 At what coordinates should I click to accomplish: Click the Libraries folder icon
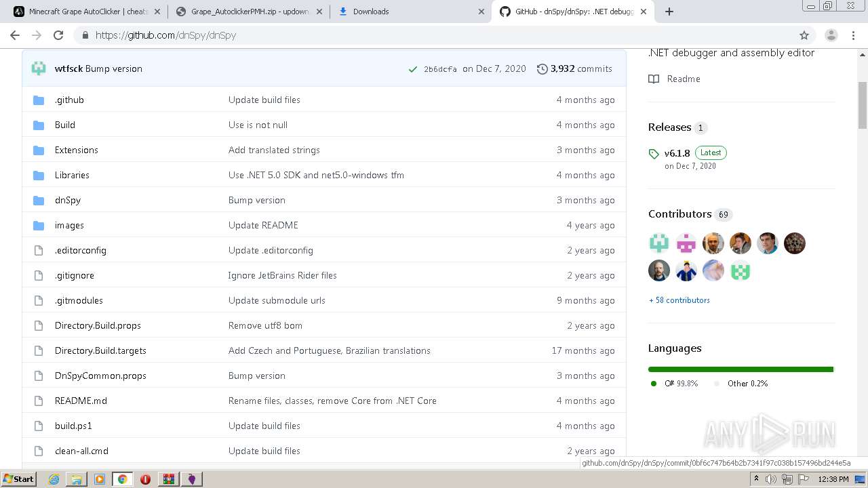[x=39, y=176]
